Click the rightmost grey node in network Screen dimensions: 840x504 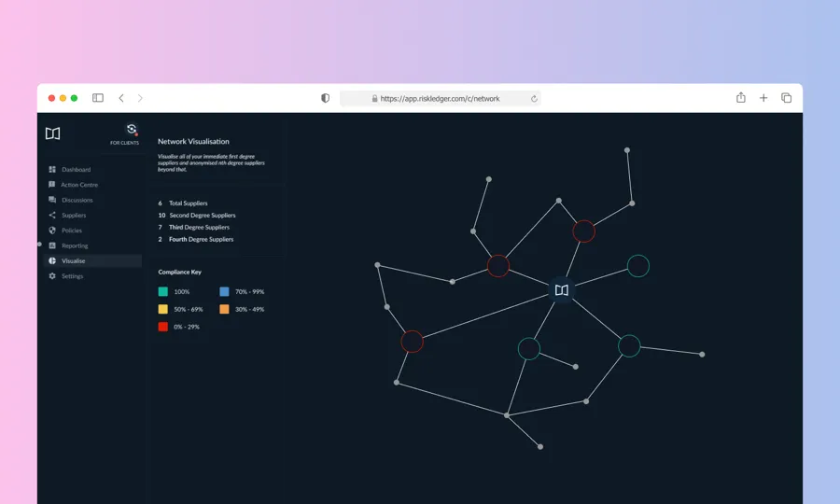(x=702, y=355)
